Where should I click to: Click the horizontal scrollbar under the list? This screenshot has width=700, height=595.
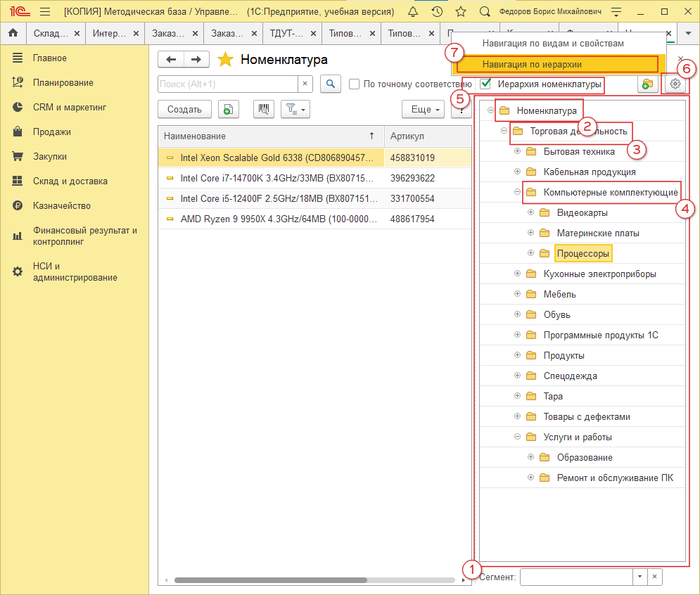point(271,580)
